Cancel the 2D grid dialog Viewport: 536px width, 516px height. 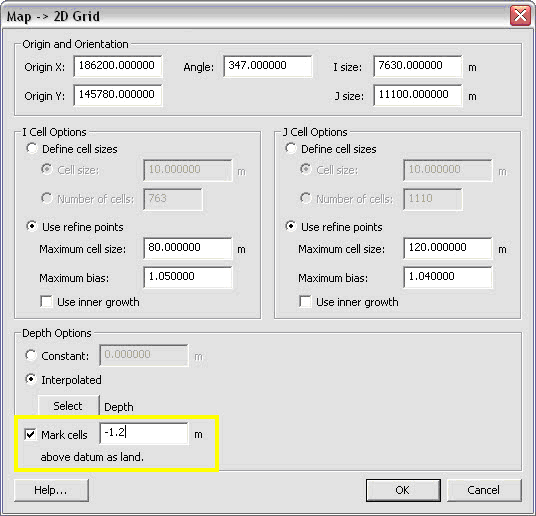click(484, 490)
